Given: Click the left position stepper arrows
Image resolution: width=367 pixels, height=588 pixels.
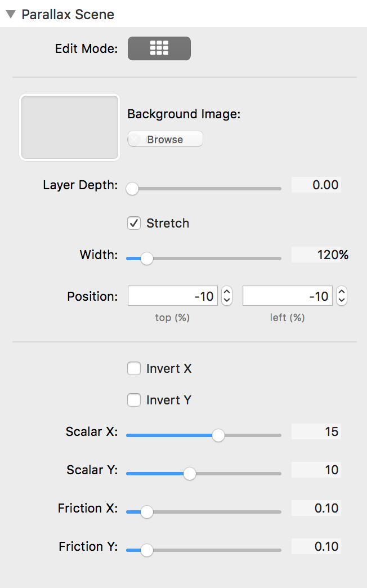Looking at the screenshot, I should tap(342, 296).
